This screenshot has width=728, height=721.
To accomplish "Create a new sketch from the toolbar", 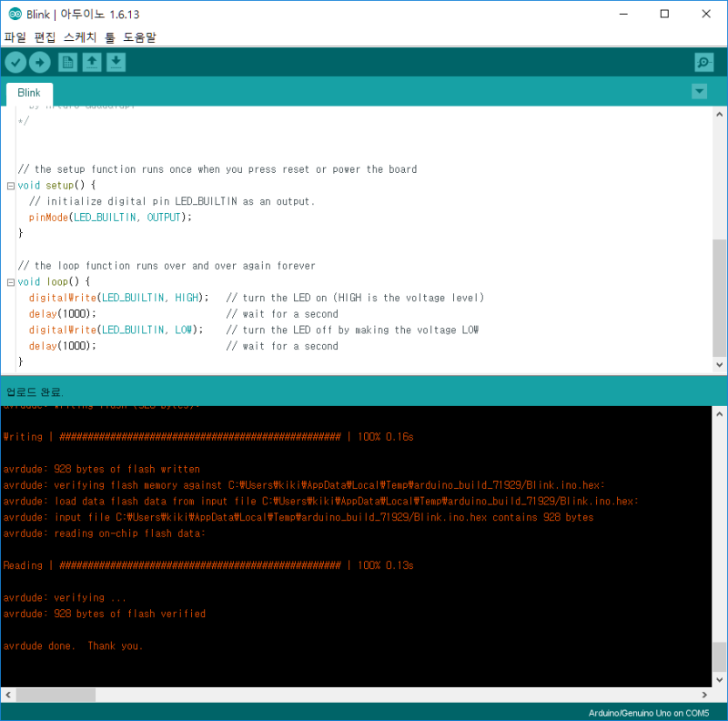I will tap(66, 62).
